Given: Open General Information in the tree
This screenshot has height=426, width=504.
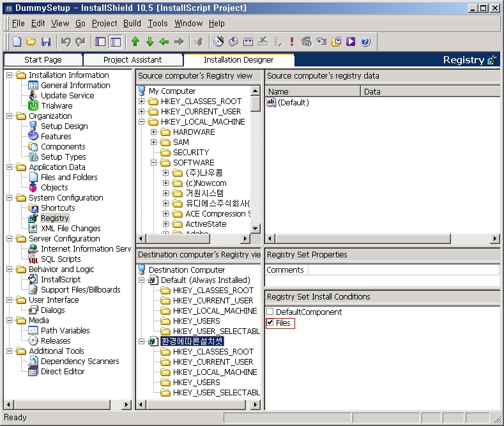Looking at the screenshot, I should [75, 85].
